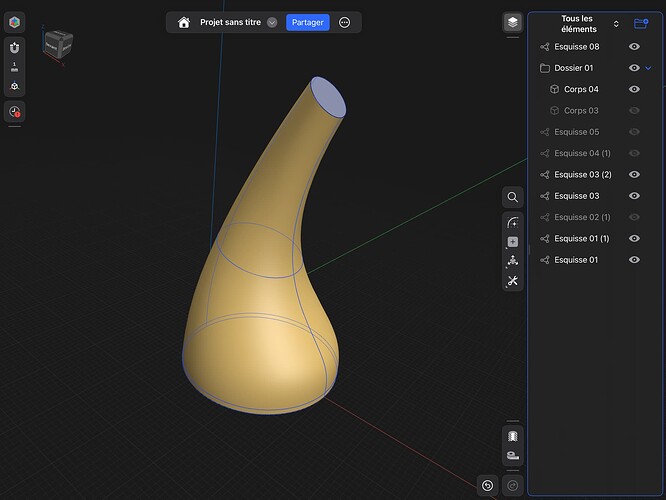This screenshot has width=666, height=500.
Task: Toggle the items layers panel icon
Action: pyautogui.click(x=513, y=22)
